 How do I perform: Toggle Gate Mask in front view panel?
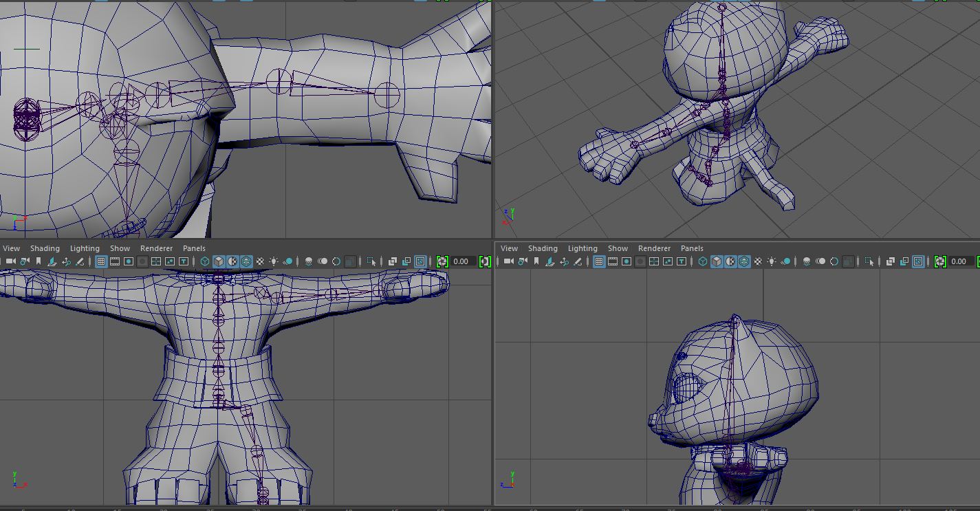[x=142, y=261]
